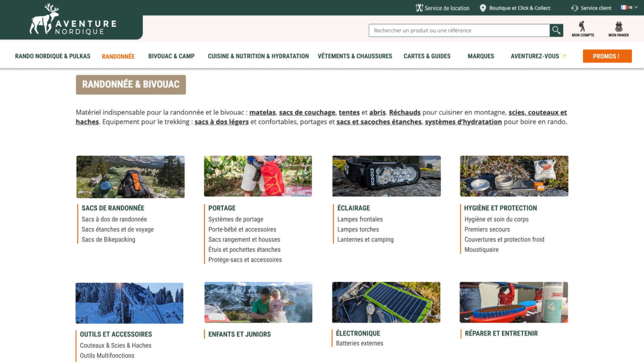Click the orange PROMOS ! button
644x362 pixels.
607,56
